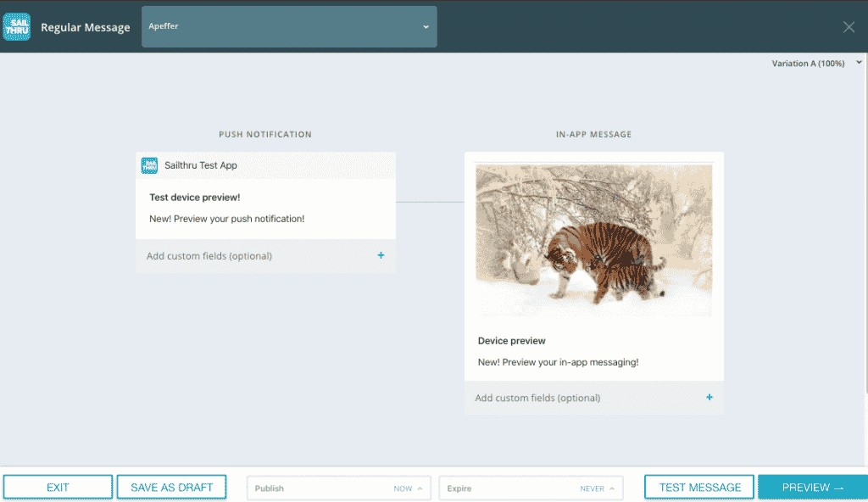The image size is (868, 502).
Task: Send a test with TEST MESSAGE
Action: 699,488
